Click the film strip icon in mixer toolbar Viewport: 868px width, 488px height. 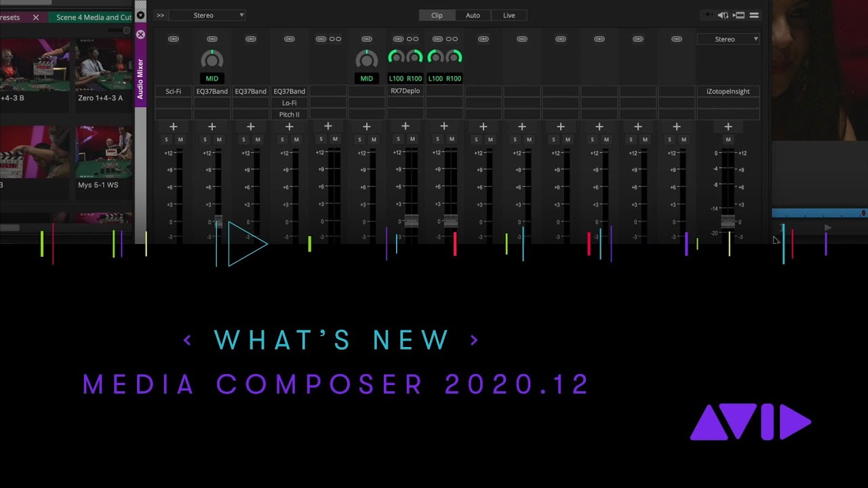click(739, 15)
